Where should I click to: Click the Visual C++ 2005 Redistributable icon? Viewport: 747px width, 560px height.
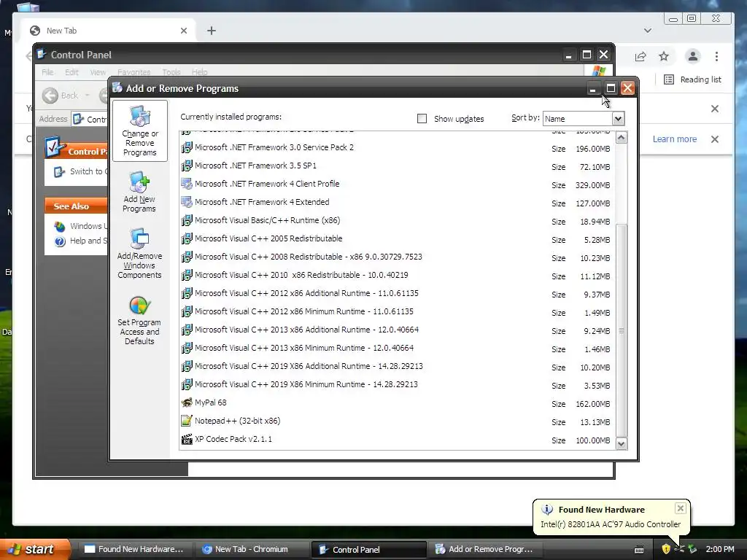tap(187, 238)
